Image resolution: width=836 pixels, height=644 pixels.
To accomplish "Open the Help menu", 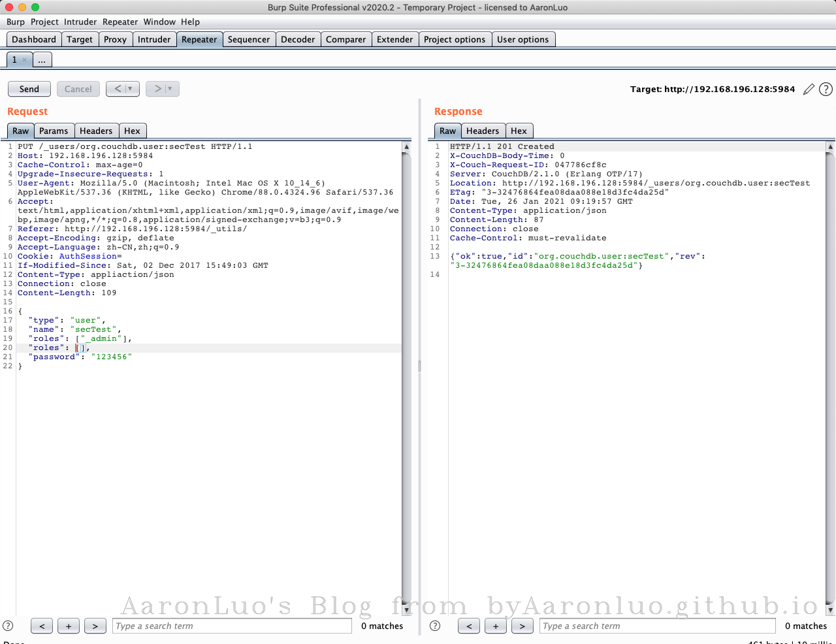I will point(191,22).
